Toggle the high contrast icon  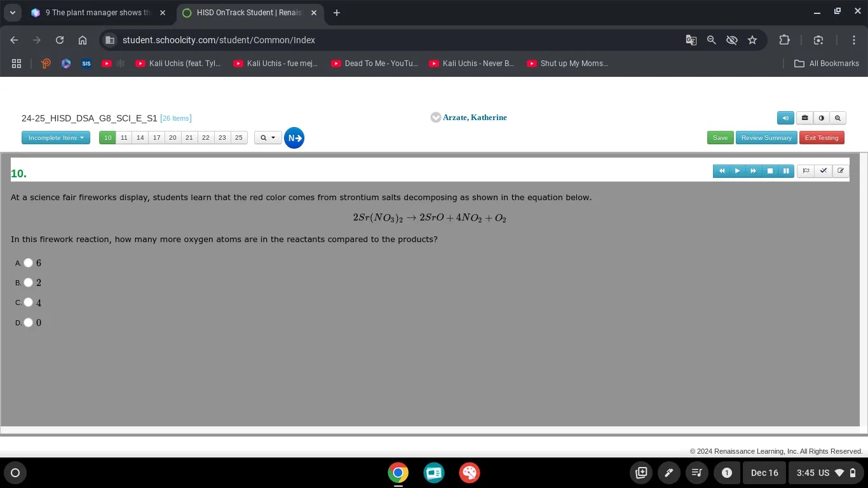821,118
